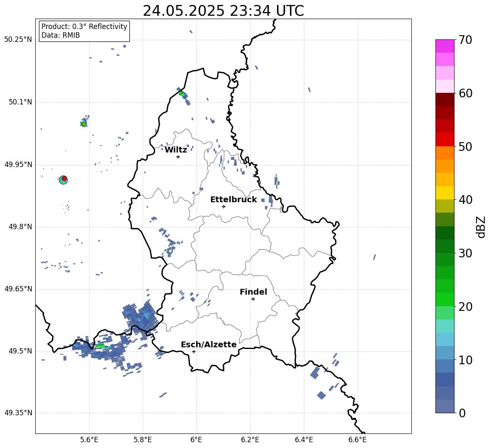Screen dimensions: 491x448
Task: Click the 40 tick on colorbar
Action: click(465, 200)
